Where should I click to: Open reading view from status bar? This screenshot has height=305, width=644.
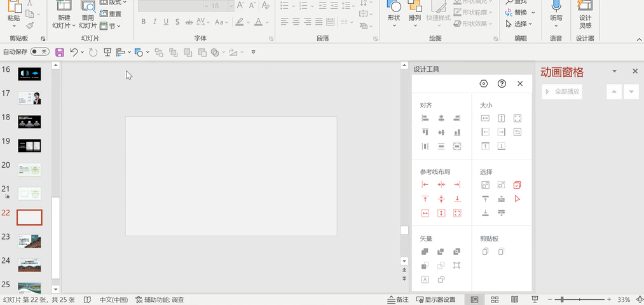click(x=514, y=300)
